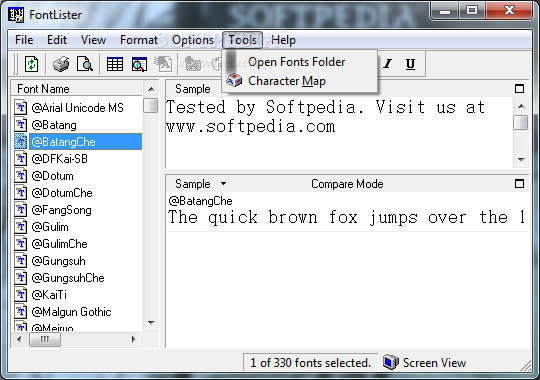Viewport: 540px width, 380px height.
Task: Click inside the Tested by Softpedia sample text
Action: pos(325,117)
